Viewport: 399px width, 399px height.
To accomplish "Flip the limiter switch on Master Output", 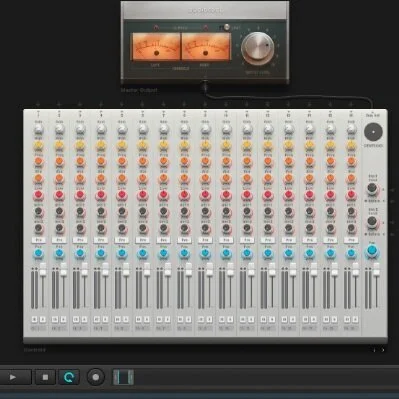I will click(x=226, y=27).
